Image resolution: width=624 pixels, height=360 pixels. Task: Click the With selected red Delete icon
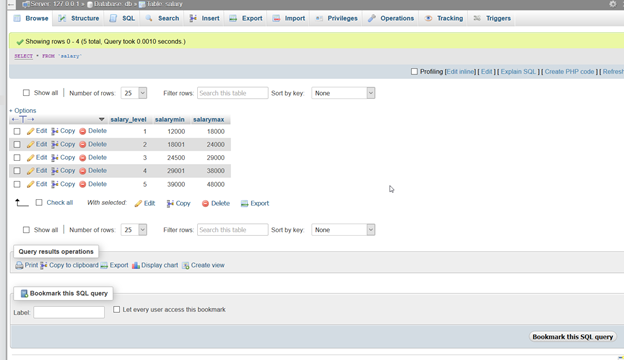205,204
